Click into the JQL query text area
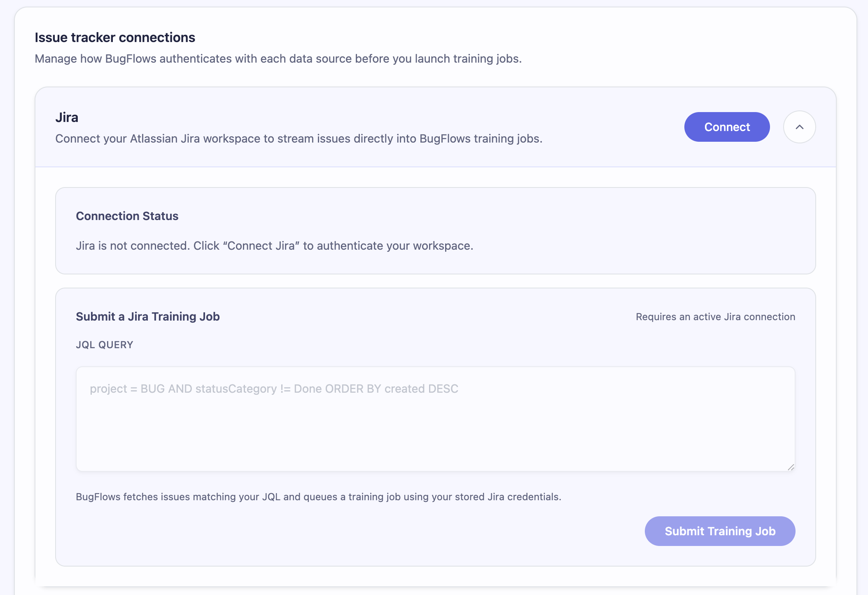This screenshot has width=868, height=595. coord(435,419)
